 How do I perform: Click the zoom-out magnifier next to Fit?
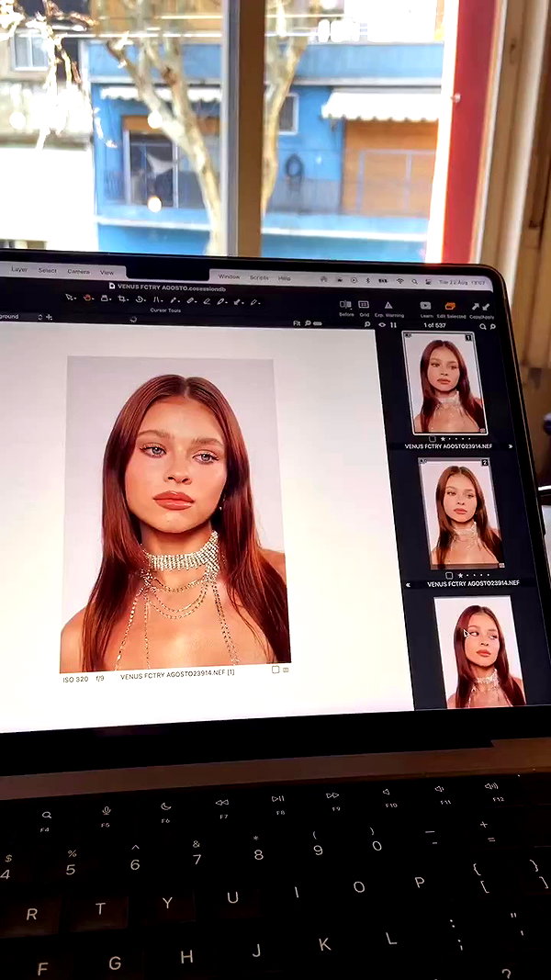pos(307,323)
